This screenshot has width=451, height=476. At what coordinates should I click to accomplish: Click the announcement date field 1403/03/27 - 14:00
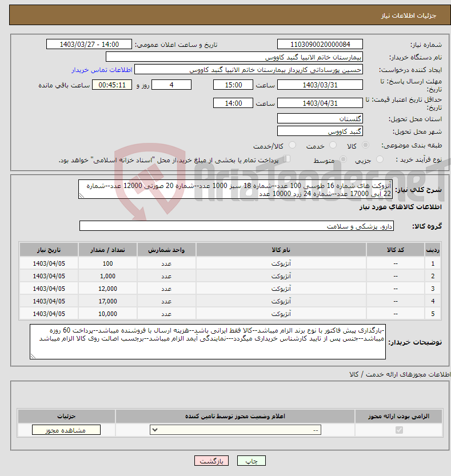point(89,45)
